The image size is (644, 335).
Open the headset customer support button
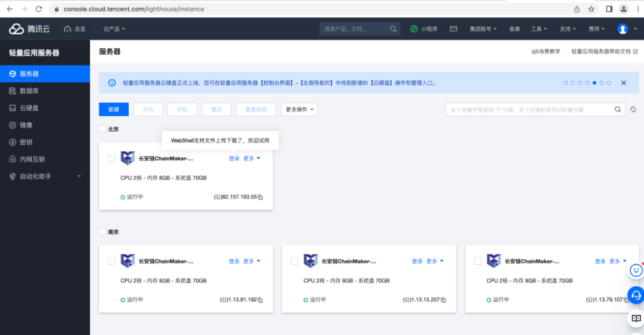[636, 295]
